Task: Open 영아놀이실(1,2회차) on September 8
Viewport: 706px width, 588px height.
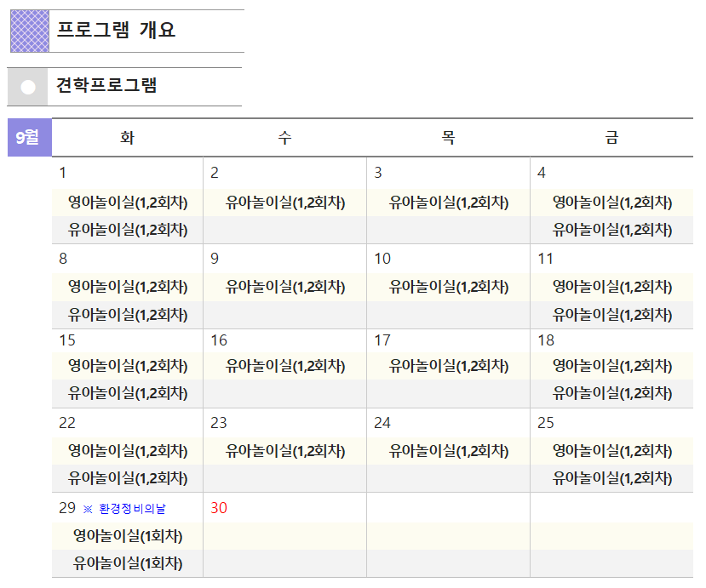Action: tap(128, 287)
